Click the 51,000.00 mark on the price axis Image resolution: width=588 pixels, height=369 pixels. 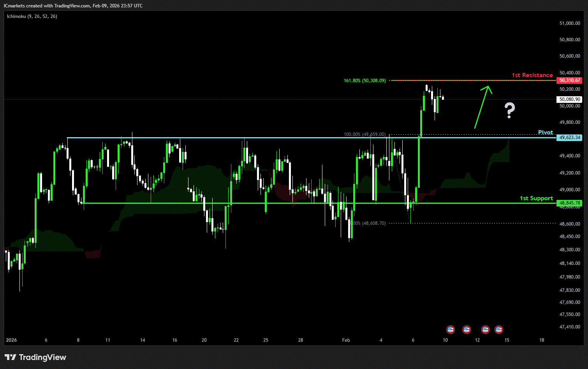pos(569,23)
